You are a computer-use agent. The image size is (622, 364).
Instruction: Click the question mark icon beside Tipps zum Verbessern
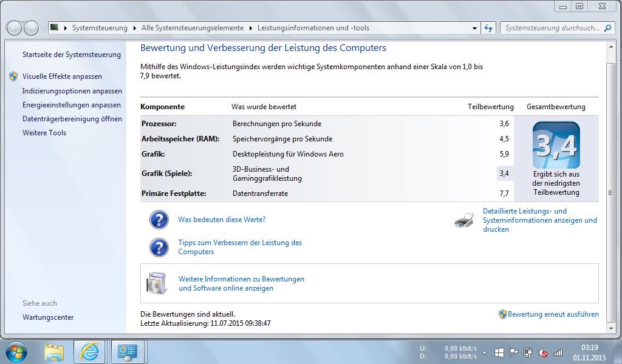click(x=159, y=247)
